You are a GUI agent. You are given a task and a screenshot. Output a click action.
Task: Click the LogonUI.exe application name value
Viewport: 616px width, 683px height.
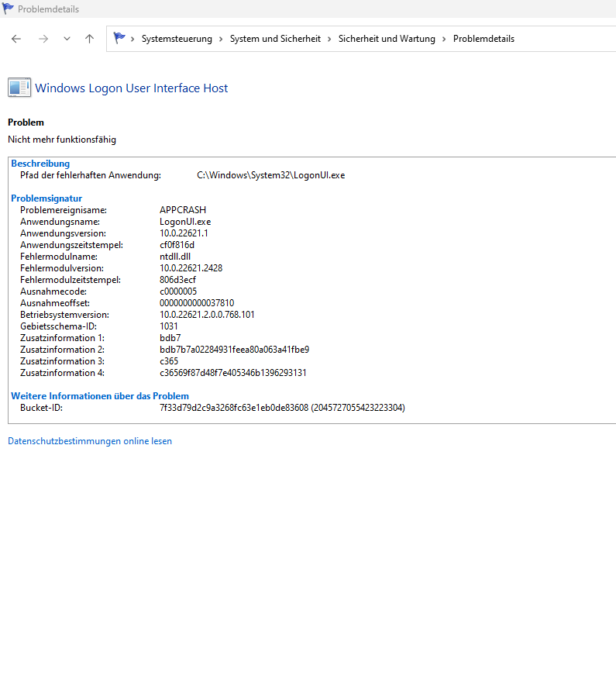185,222
